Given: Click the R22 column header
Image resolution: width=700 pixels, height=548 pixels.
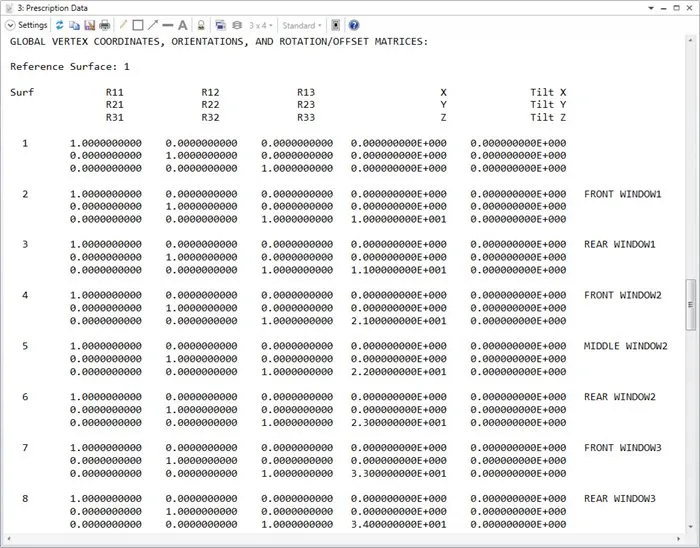Looking at the screenshot, I should coord(210,105).
